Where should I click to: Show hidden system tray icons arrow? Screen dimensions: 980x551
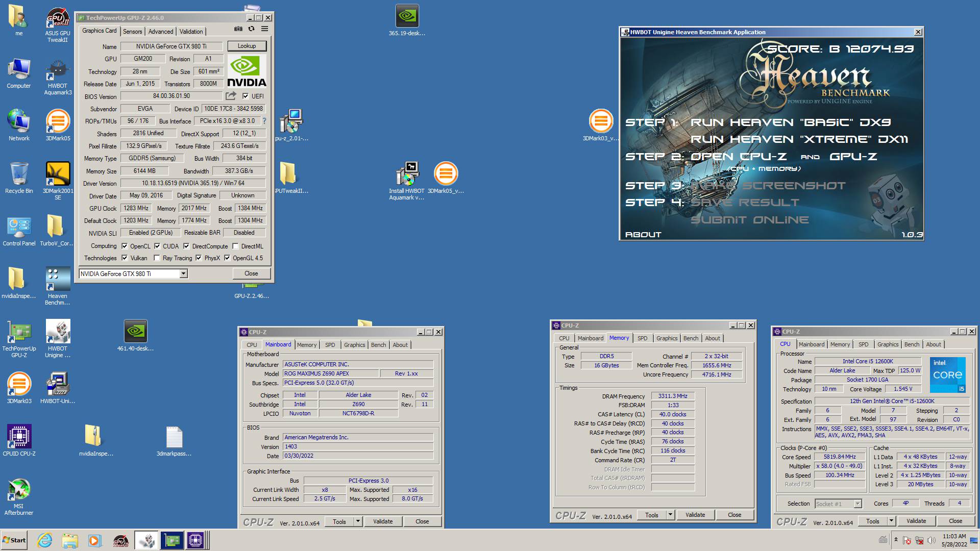click(x=896, y=540)
